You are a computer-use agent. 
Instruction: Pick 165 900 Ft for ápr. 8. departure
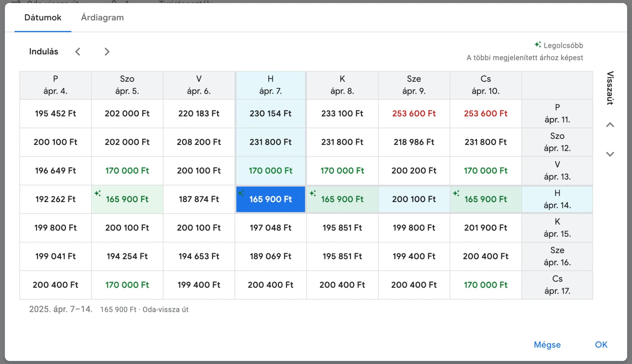pos(342,199)
